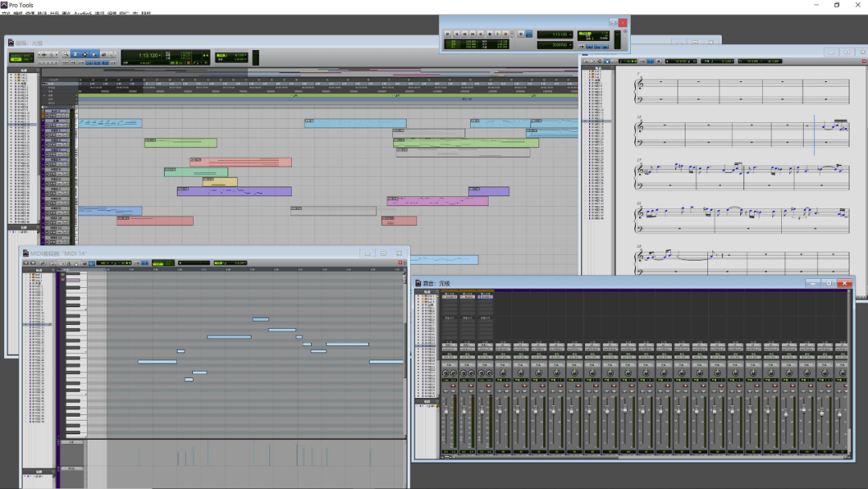This screenshot has width=868, height=489.
Task: Select the Grabber tool in the Edit toolbar
Action: pyautogui.click(x=93, y=54)
